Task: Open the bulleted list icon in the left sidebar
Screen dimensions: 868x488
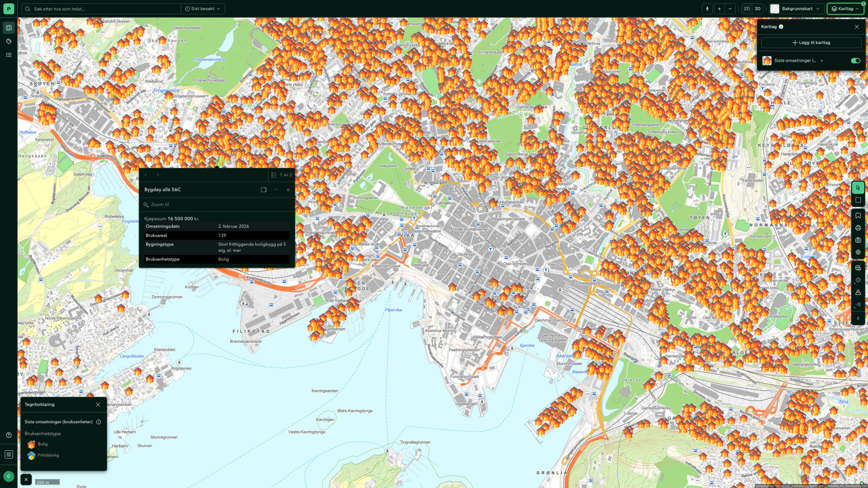Action: pos(9,55)
